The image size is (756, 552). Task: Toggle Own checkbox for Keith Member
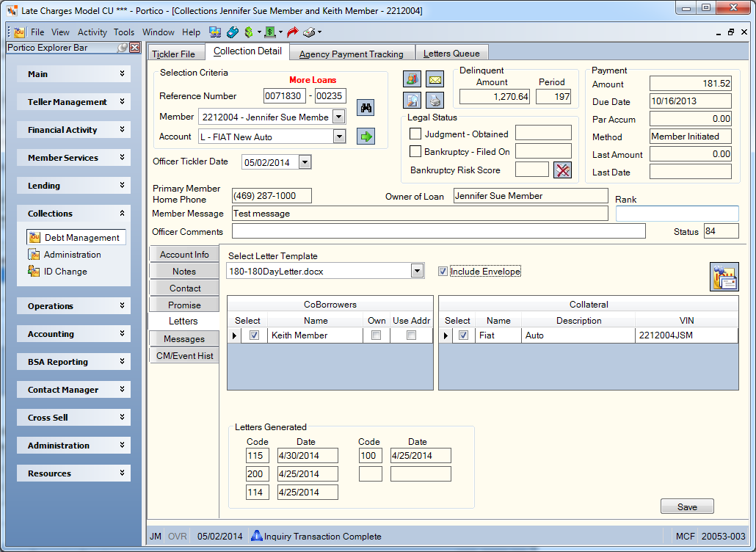376,335
